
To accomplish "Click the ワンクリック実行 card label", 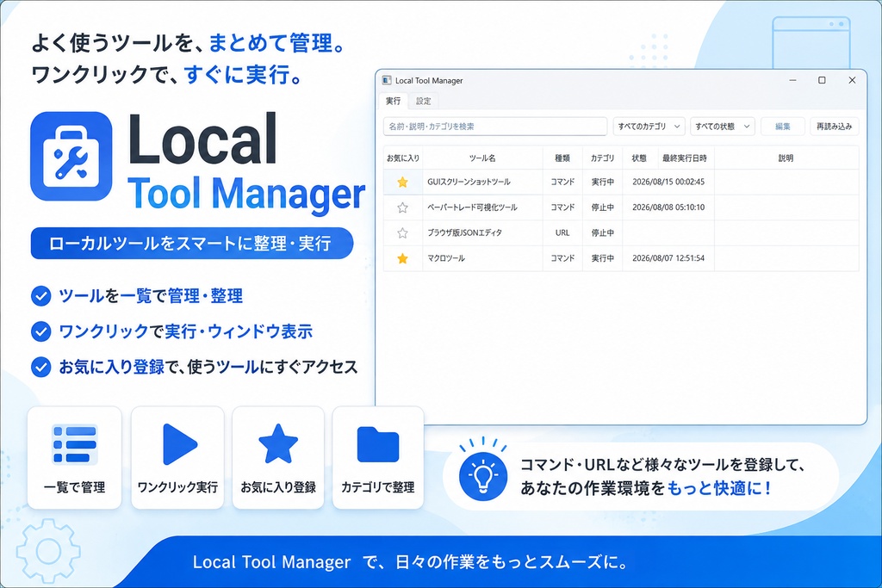I will click(x=177, y=487).
